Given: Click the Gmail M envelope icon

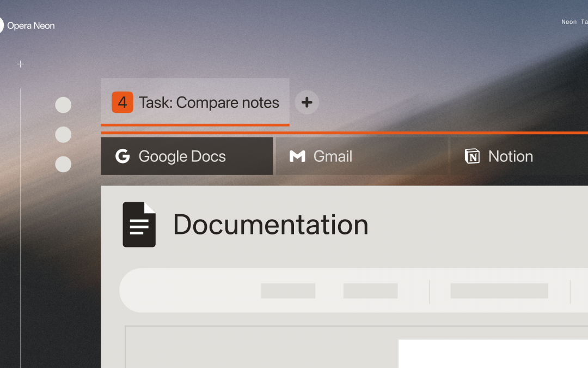Looking at the screenshot, I should pyautogui.click(x=297, y=156).
